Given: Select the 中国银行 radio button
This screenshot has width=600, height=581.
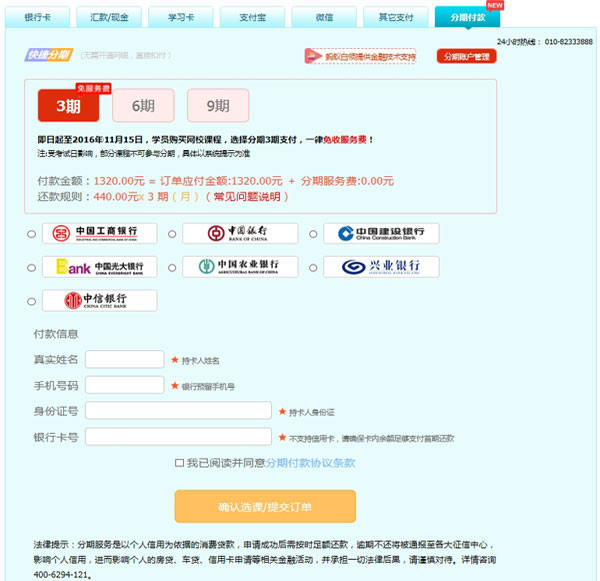Looking at the screenshot, I should 172,234.
